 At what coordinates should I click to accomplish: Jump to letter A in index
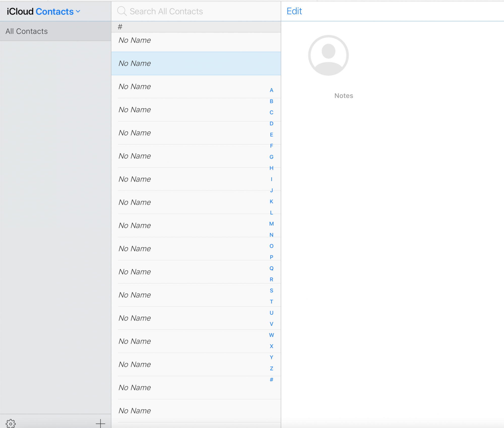tap(271, 90)
